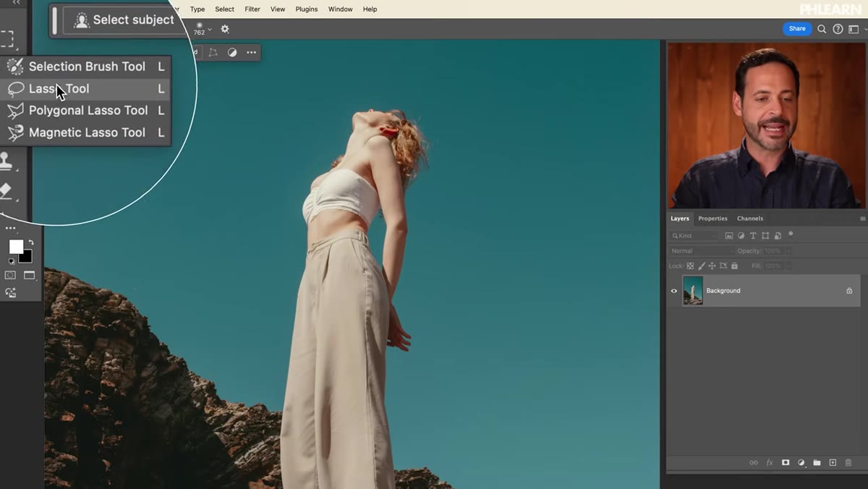868x489 pixels.
Task: Lock layer position
Action: click(712, 266)
